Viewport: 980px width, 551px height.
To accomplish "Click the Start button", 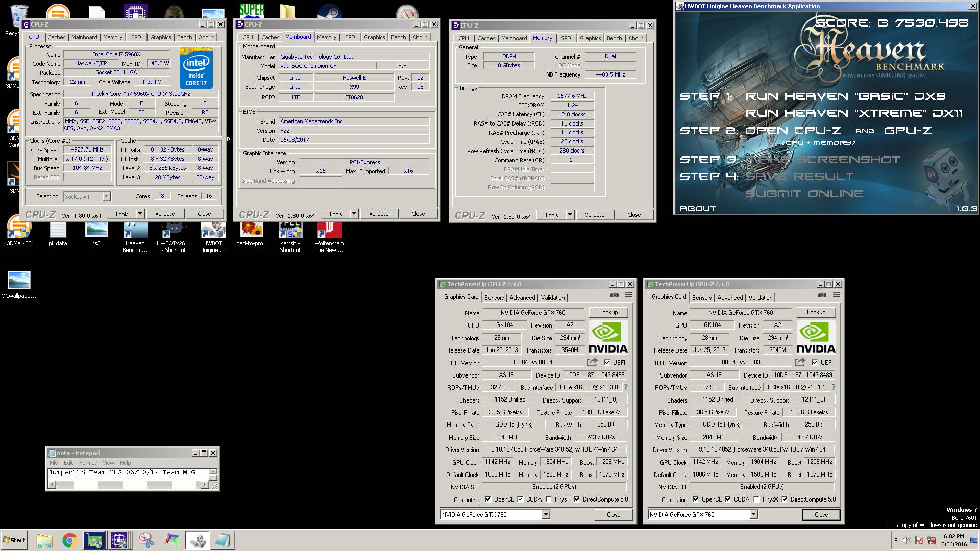I will click(14, 540).
